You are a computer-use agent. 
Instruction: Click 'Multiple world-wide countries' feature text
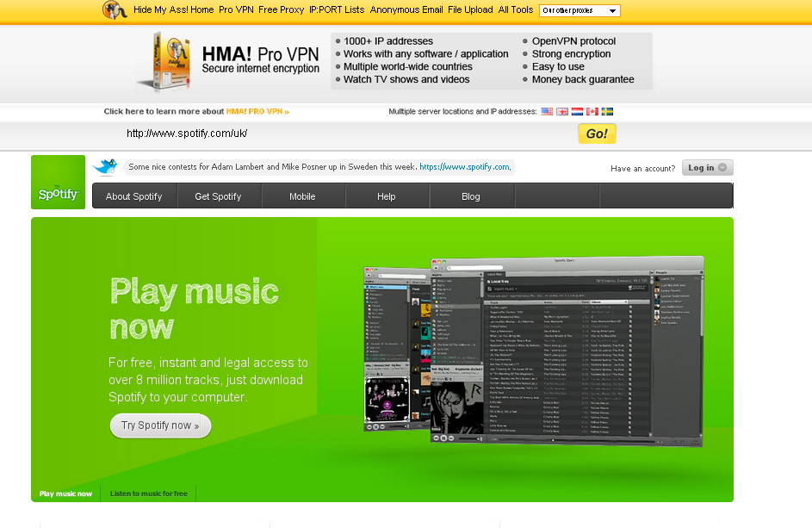(x=407, y=67)
